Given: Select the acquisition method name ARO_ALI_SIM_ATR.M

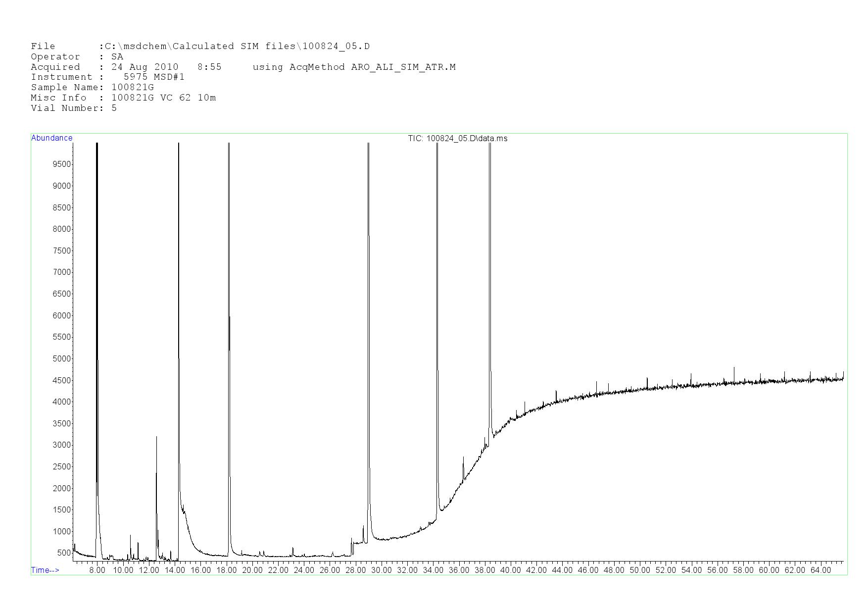Looking at the screenshot, I should click(x=403, y=67).
